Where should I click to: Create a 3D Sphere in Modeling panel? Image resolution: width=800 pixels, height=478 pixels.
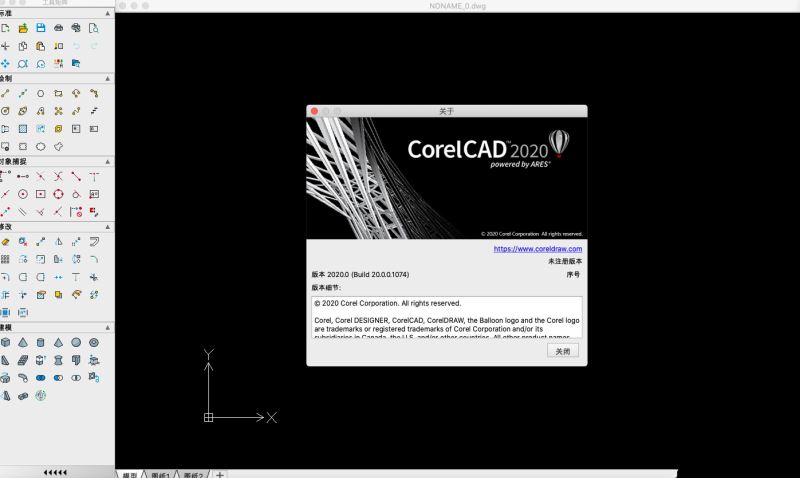76,342
